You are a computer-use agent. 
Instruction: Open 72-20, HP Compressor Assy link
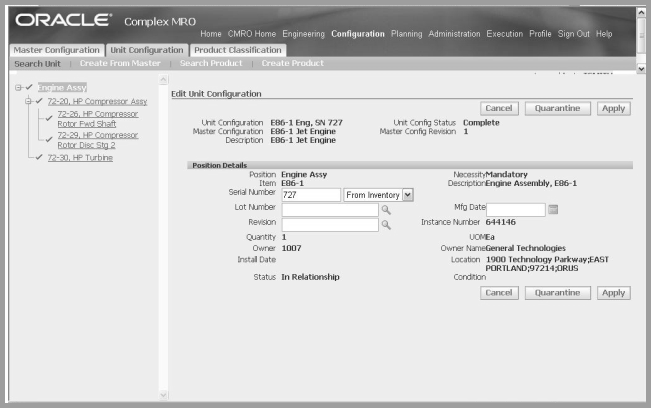97,101
